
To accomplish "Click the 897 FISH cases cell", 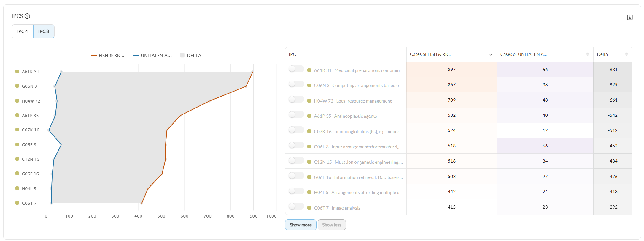I will point(452,70).
